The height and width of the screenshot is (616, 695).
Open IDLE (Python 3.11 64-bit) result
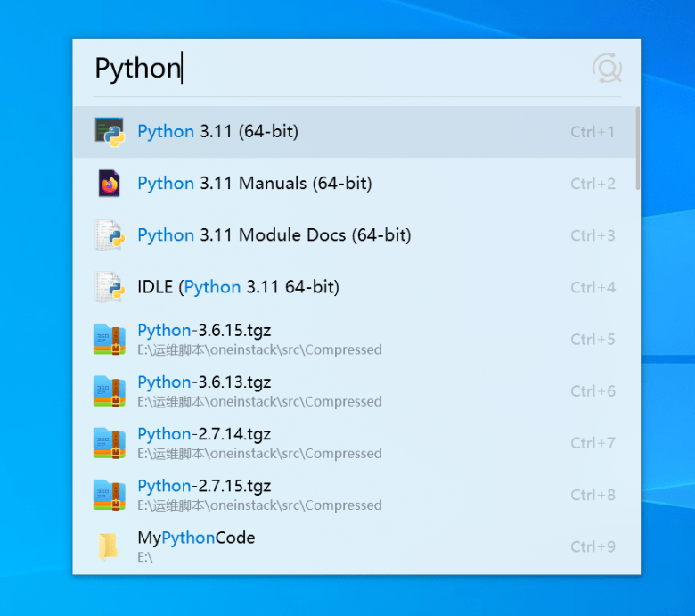[x=356, y=287]
